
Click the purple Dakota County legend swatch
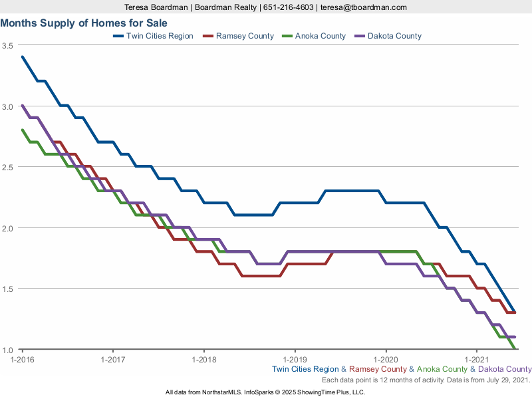coord(359,36)
